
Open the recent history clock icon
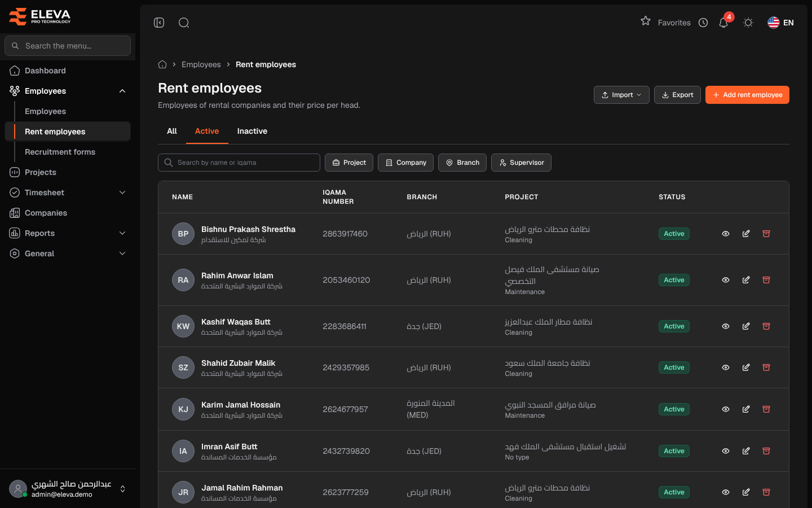click(703, 23)
